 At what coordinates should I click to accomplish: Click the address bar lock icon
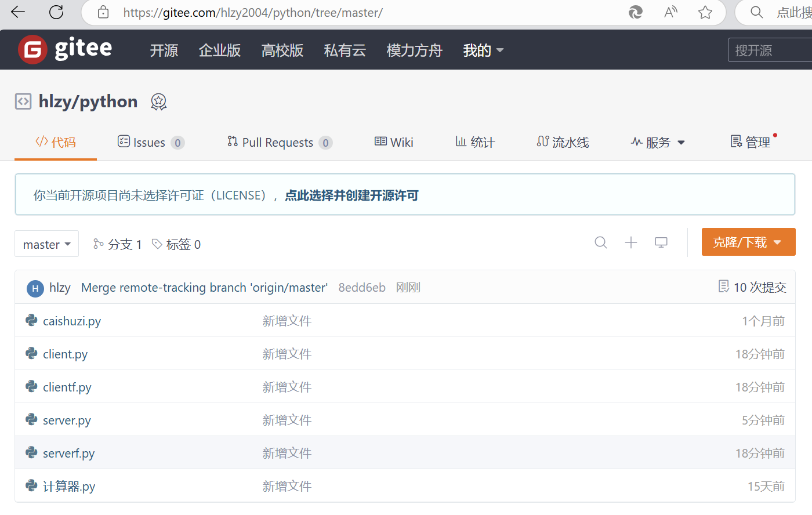click(103, 12)
